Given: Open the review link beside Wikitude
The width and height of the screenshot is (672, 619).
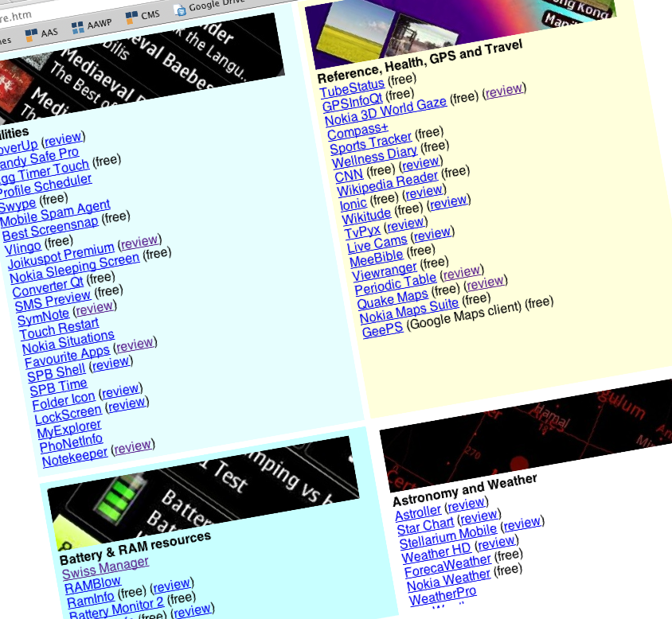Looking at the screenshot, I should [449, 202].
